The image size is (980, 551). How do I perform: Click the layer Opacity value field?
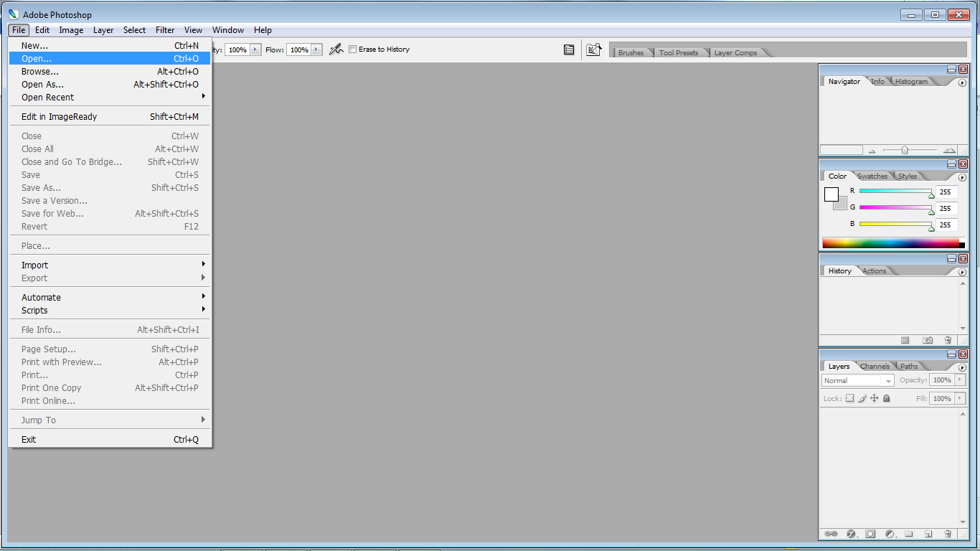(942, 380)
